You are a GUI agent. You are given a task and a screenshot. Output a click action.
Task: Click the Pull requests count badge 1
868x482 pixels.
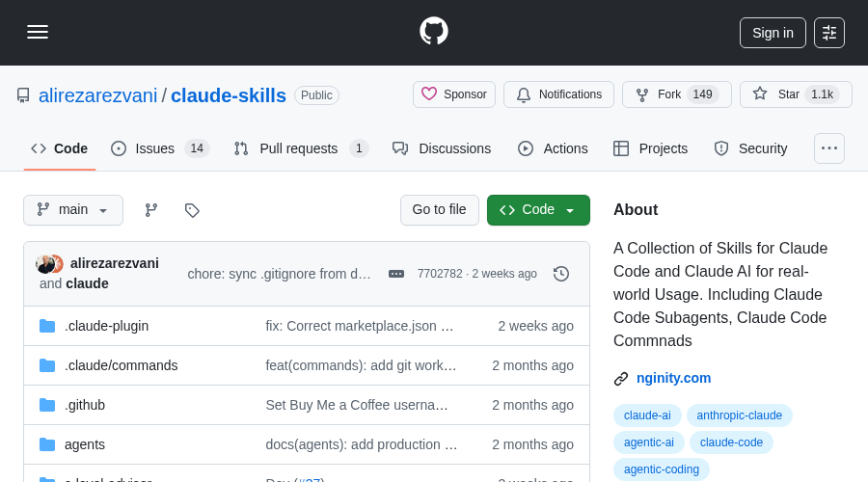tap(359, 148)
